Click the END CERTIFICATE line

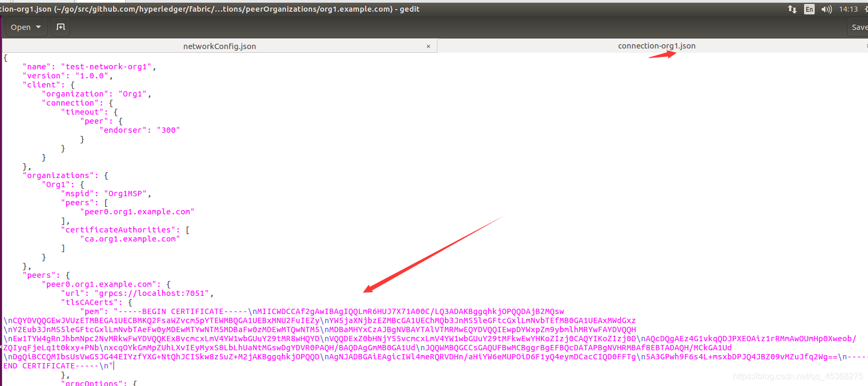click(59, 366)
